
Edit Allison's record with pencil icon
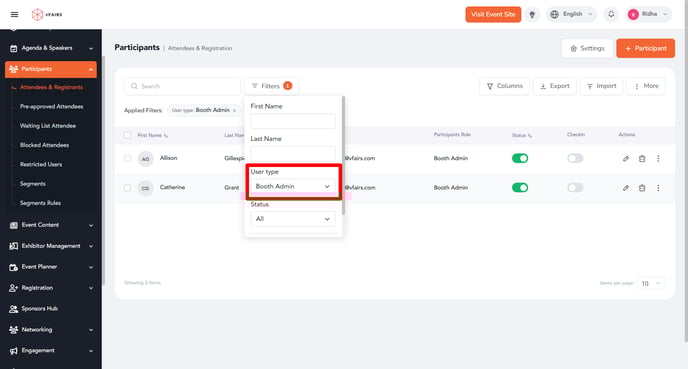(x=626, y=159)
